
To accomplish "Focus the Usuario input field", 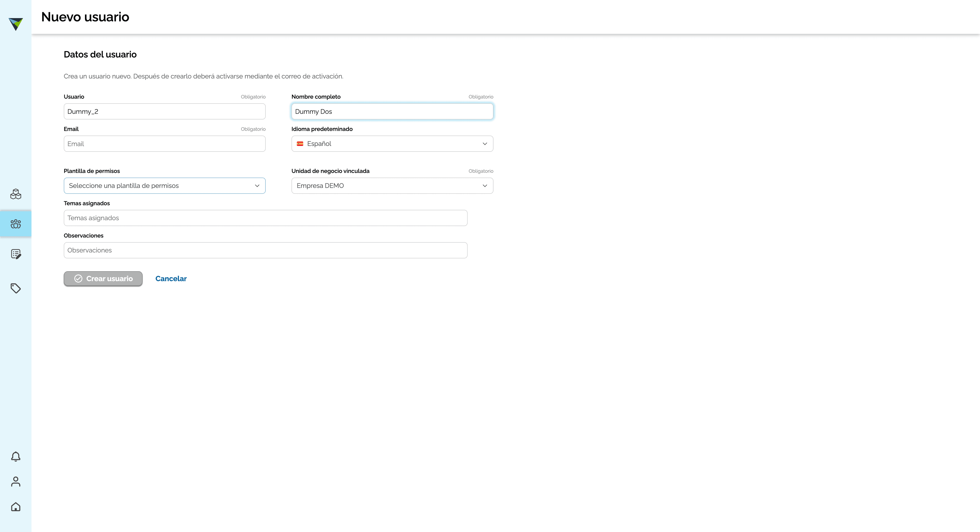I will coord(164,112).
